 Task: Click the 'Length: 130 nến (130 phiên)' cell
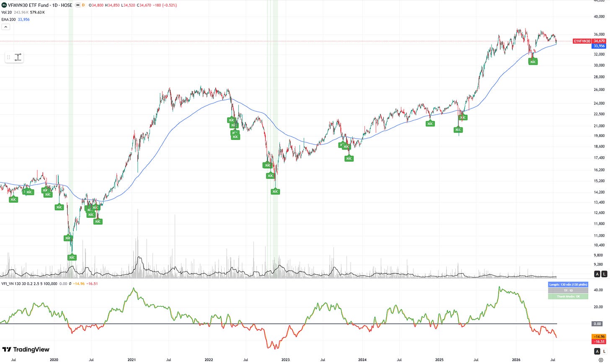568,284
